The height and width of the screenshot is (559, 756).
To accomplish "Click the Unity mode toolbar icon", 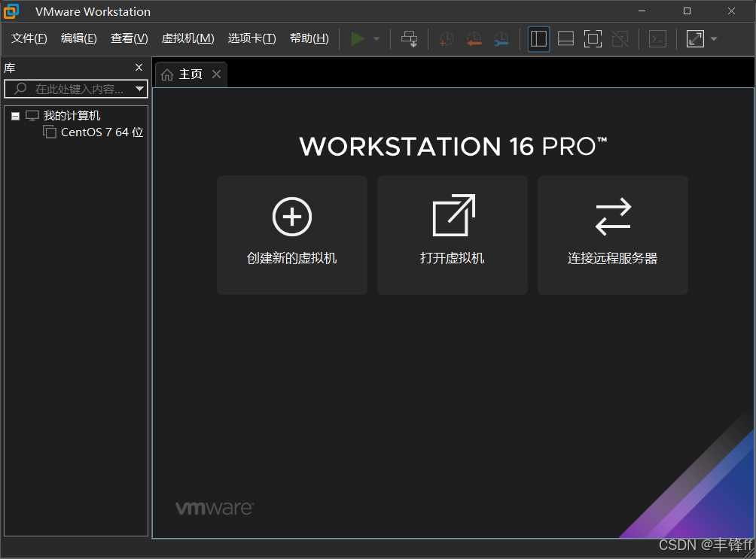I will (x=620, y=39).
